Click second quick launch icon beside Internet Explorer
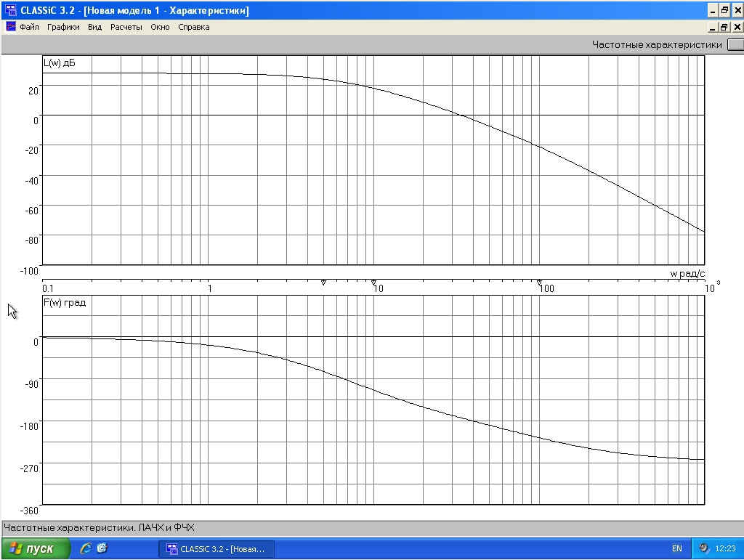The image size is (744, 560). click(102, 548)
